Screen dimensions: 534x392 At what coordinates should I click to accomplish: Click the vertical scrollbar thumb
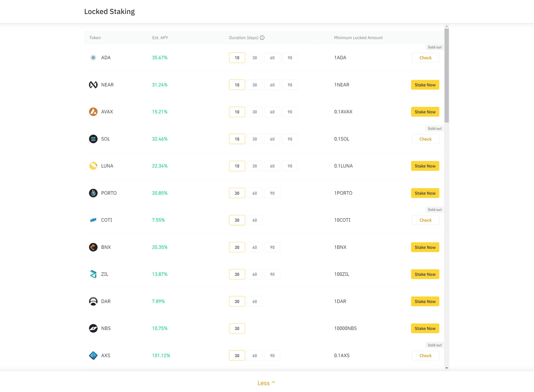pyautogui.click(x=447, y=76)
